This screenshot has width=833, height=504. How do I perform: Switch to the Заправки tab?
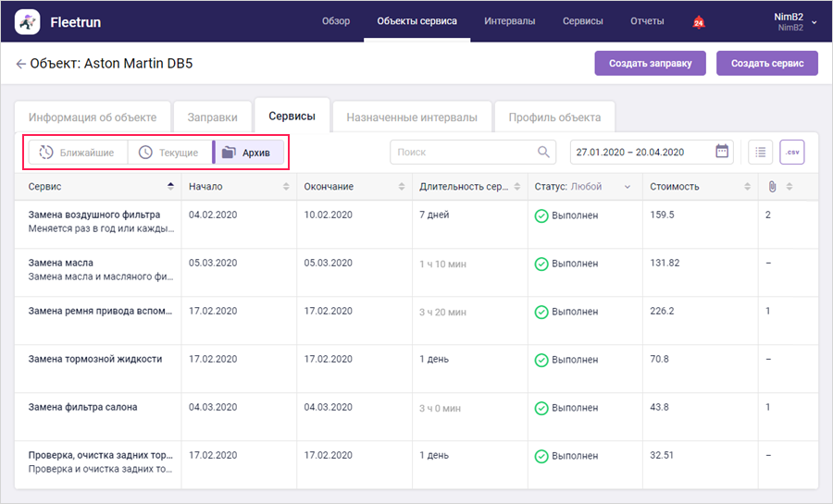(213, 117)
